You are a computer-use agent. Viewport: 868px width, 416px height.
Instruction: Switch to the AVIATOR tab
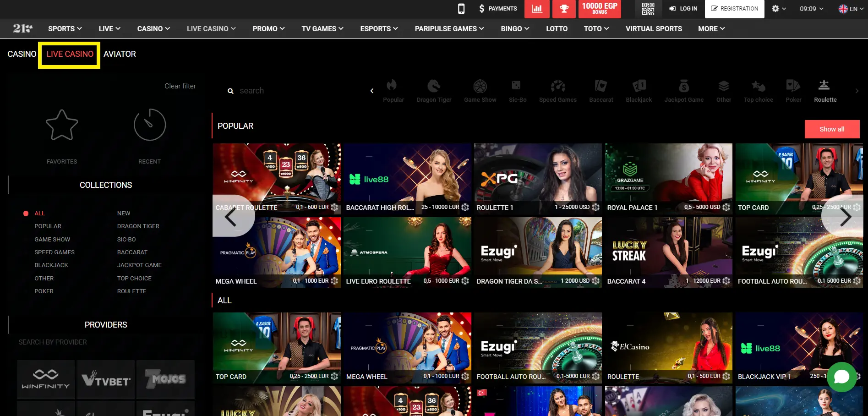pyautogui.click(x=120, y=54)
